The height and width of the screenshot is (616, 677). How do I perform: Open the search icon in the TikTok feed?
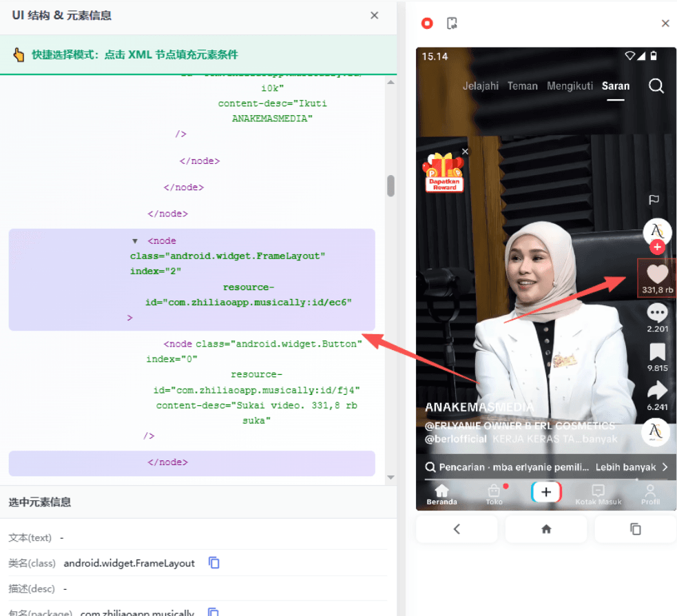(656, 86)
